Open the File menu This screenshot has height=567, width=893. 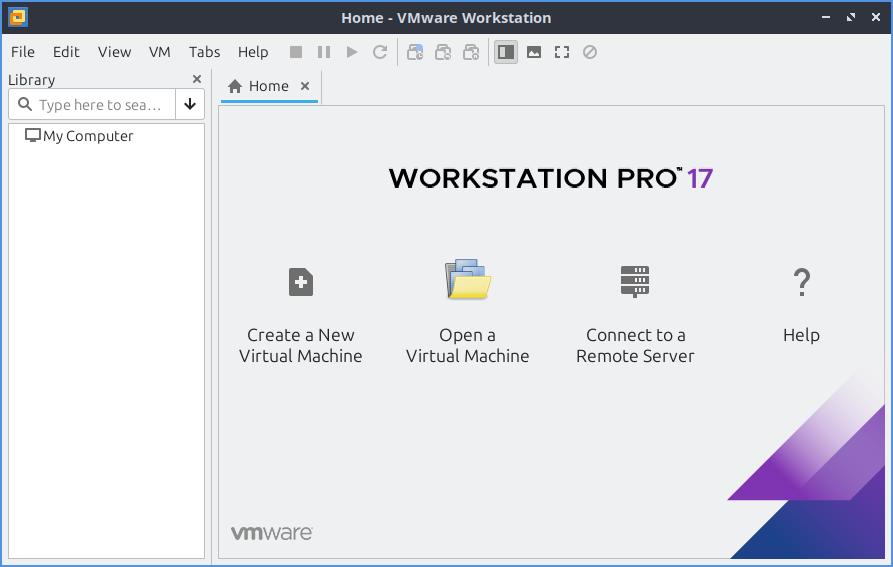coord(23,52)
